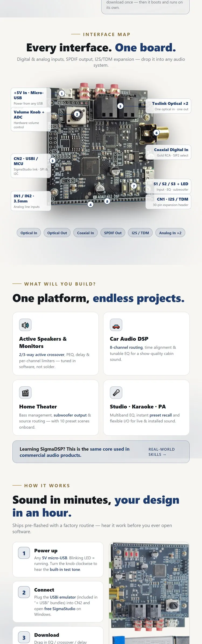This screenshot has height=644, width=202.
Task: Click the Toslink Optical ×2 label card
Action: [x=168, y=106]
